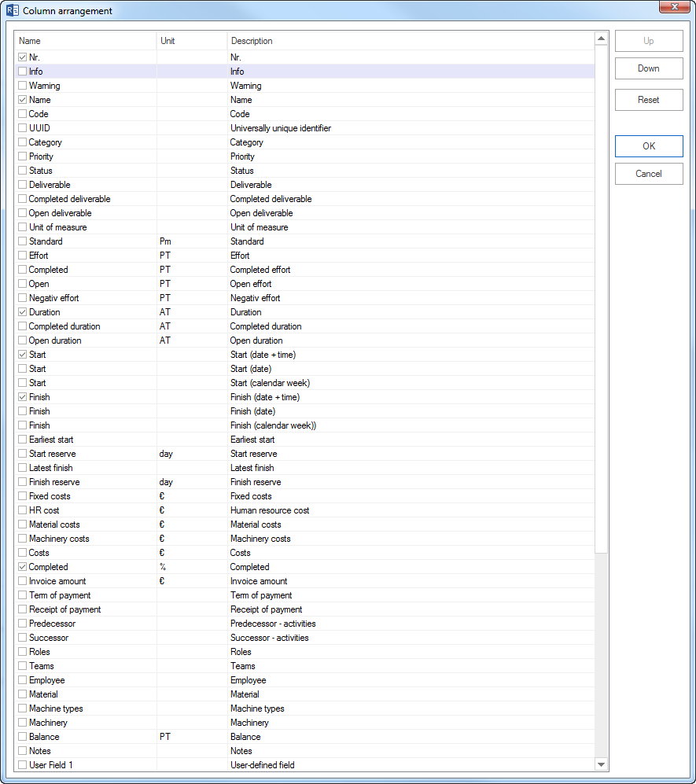This screenshot has width=696, height=784.
Task: Click the 'day' unit of Finish reserve
Action: point(166,483)
